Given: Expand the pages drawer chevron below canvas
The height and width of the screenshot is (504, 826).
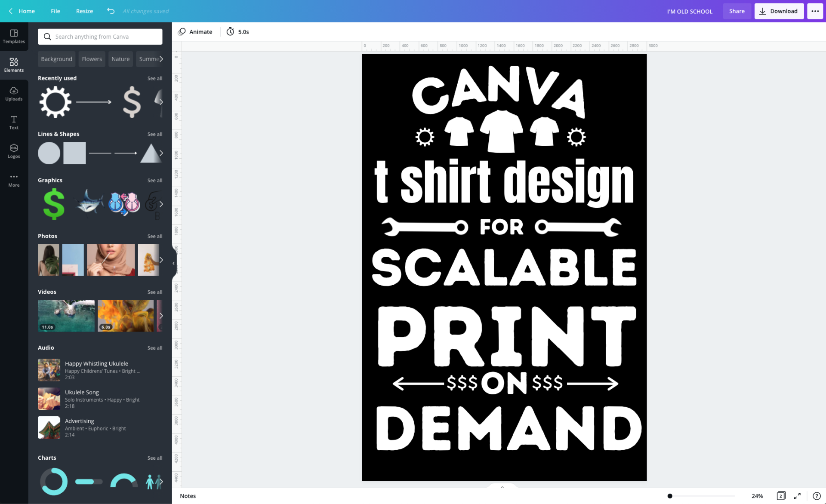Looking at the screenshot, I should point(502,487).
